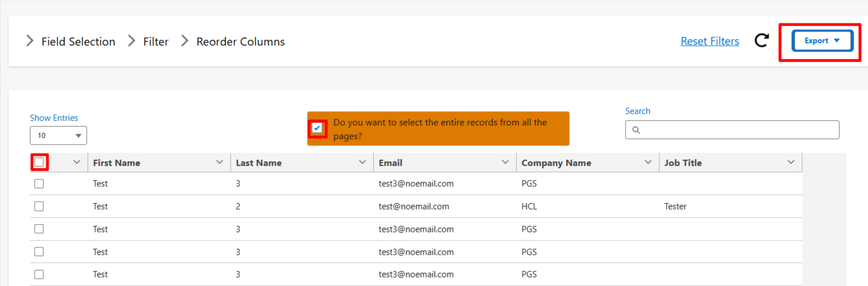Open the Job Title column menu arrow
Image resolution: width=868 pixels, height=286 pixels.
tap(791, 163)
